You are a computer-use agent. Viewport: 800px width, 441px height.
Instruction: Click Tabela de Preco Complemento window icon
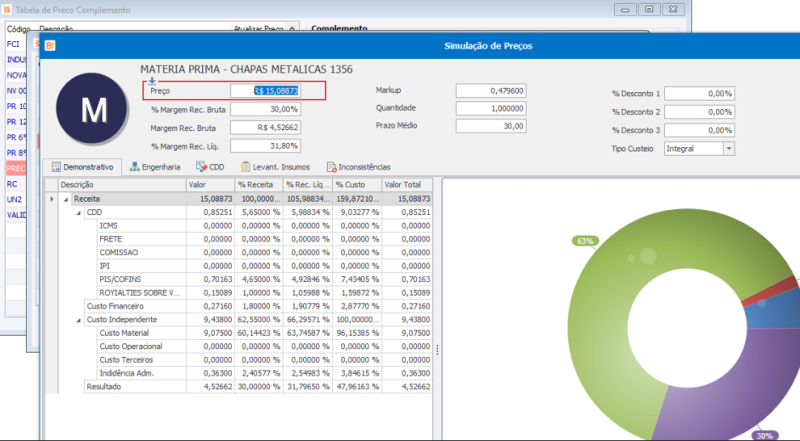[7, 9]
